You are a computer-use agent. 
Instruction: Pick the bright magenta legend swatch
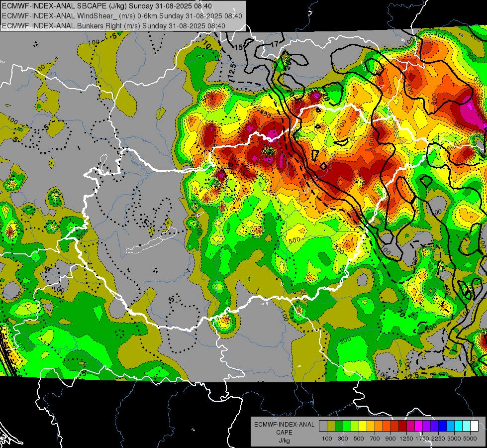[x=419, y=426]
